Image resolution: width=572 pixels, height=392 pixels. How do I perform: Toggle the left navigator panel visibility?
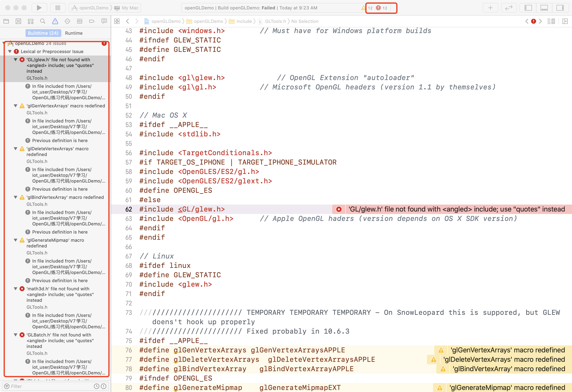tap(528, 8)
